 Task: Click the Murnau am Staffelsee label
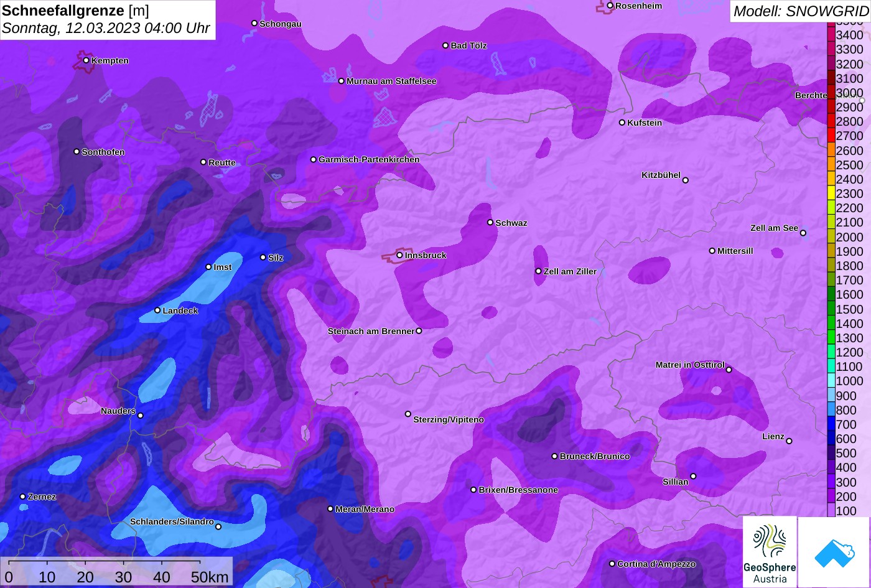click(x=391, y=81)
